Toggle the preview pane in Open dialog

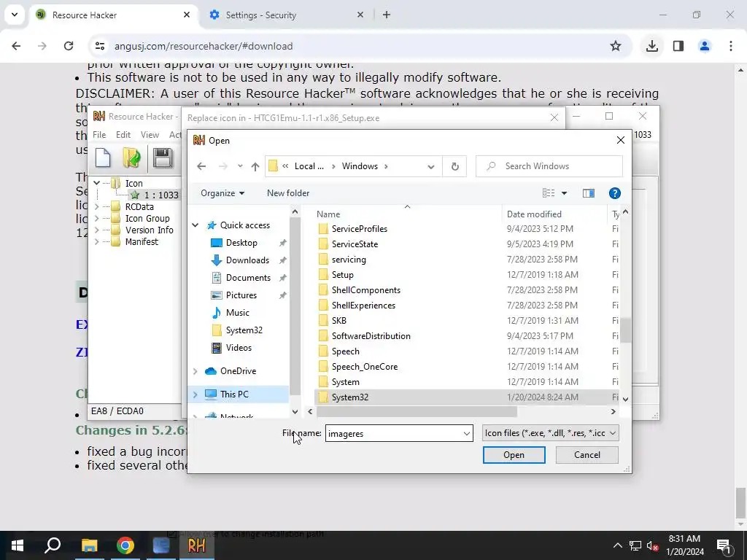(x=589, y=192)
